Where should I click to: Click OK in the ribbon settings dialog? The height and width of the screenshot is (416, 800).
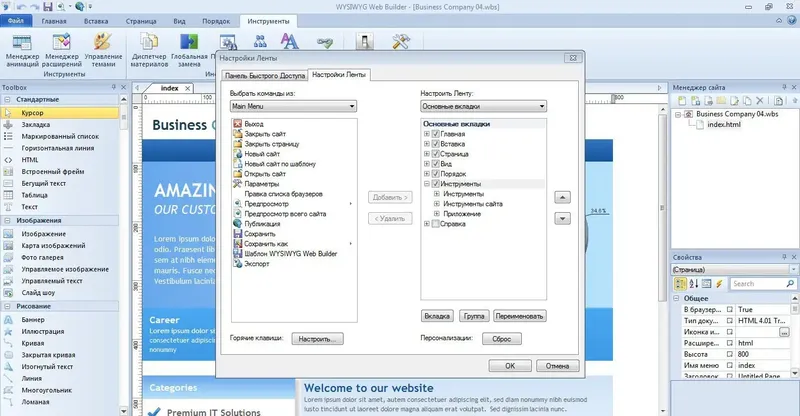coord(510,366)
